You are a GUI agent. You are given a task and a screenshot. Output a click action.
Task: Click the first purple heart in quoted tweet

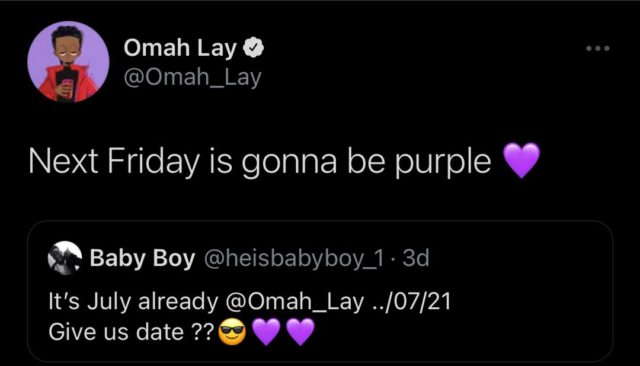coord(266,332)
